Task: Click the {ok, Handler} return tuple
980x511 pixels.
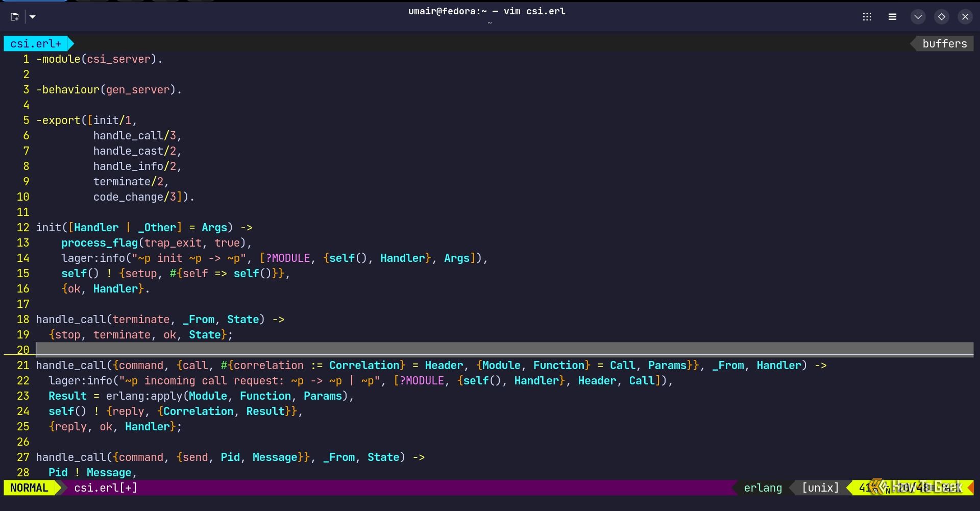Action: coord(103,289)
